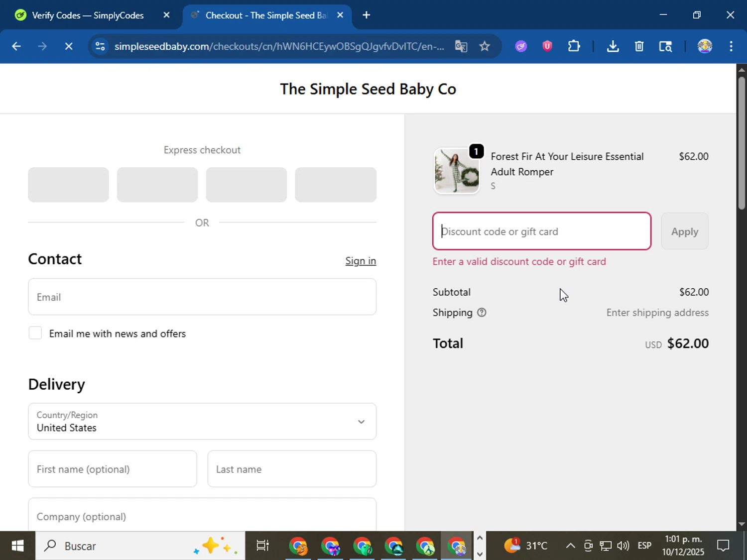
Task: Translate this page icon
Action: (x=461, y=46)
